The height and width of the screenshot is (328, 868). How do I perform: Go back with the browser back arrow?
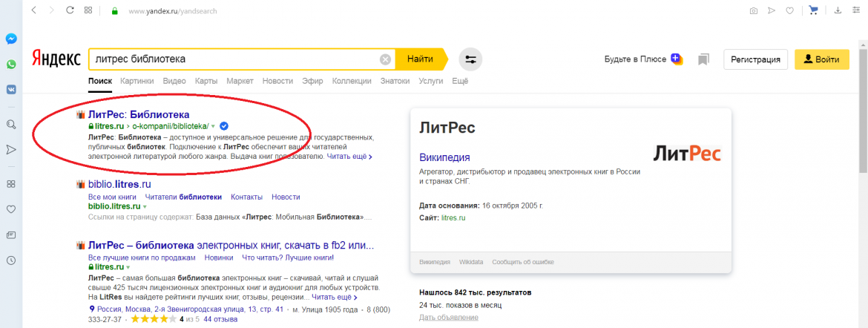point(34,10)
